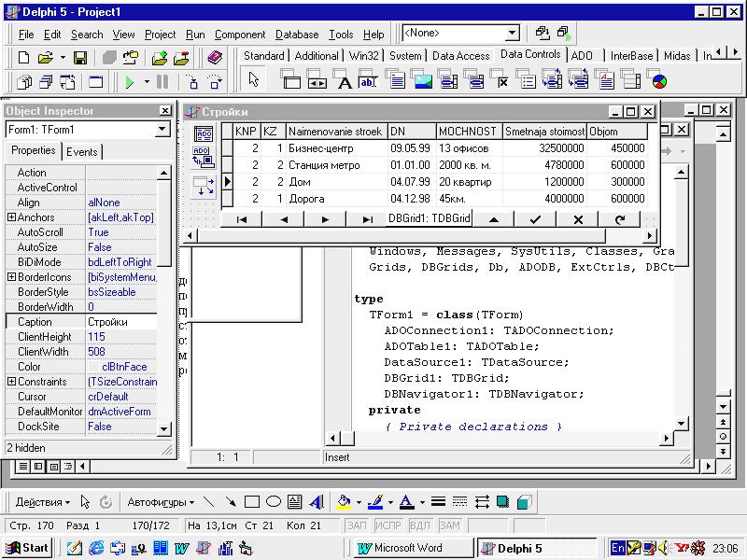
Task: Click the DataSource component on the form
Action: [204, 186]
